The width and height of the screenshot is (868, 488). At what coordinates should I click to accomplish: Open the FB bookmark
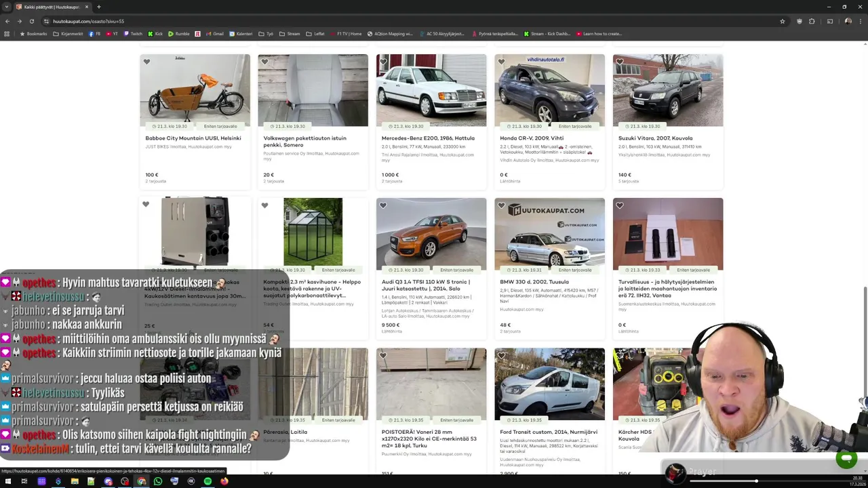(x=95, y=34)
